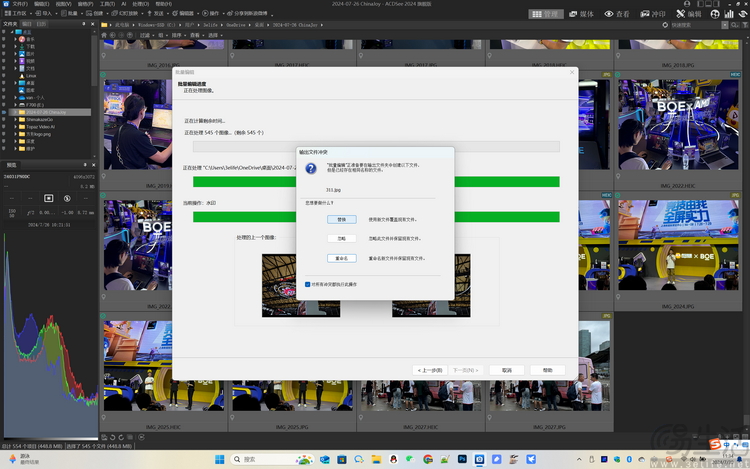Open Windows Start menu
The height and width of the screenshot is (469, 750).
click(220, 459)
